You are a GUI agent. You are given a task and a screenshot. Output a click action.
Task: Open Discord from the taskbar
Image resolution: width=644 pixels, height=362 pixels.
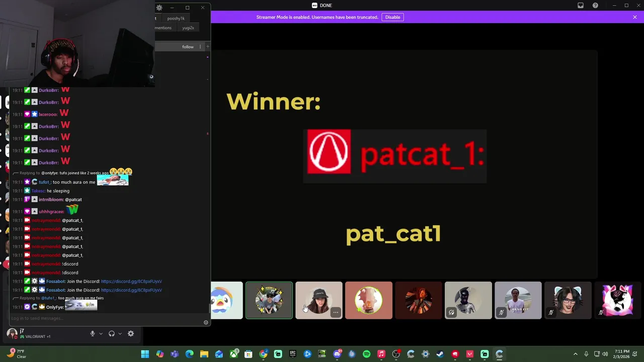point(337,354)
